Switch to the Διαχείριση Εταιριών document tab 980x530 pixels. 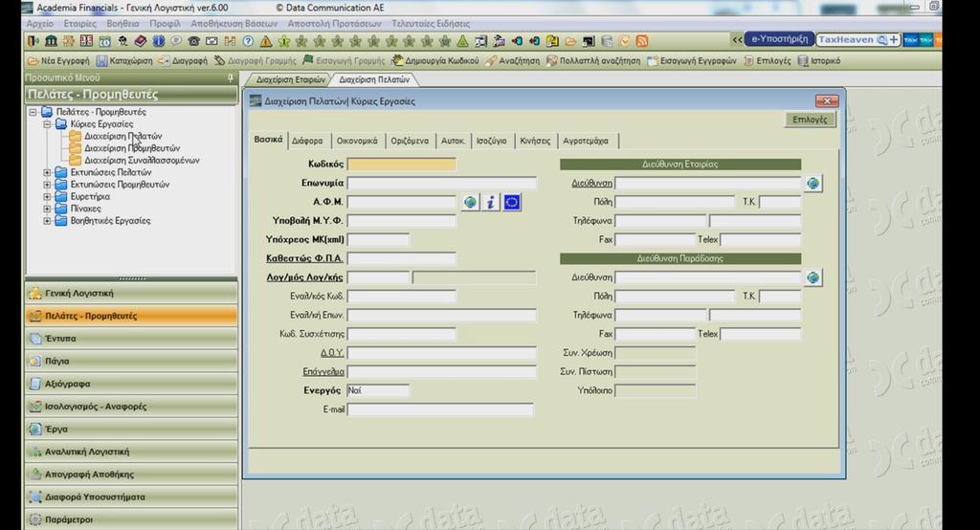291,80
